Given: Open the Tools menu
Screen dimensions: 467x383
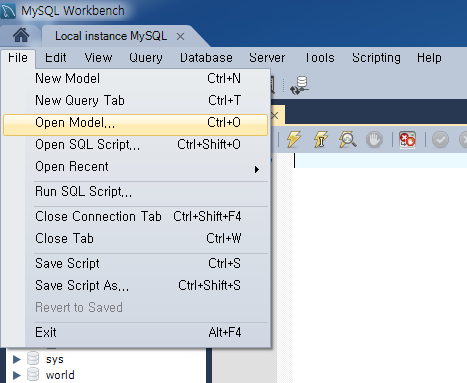Looking at the screenshot, I should [320, 58].
